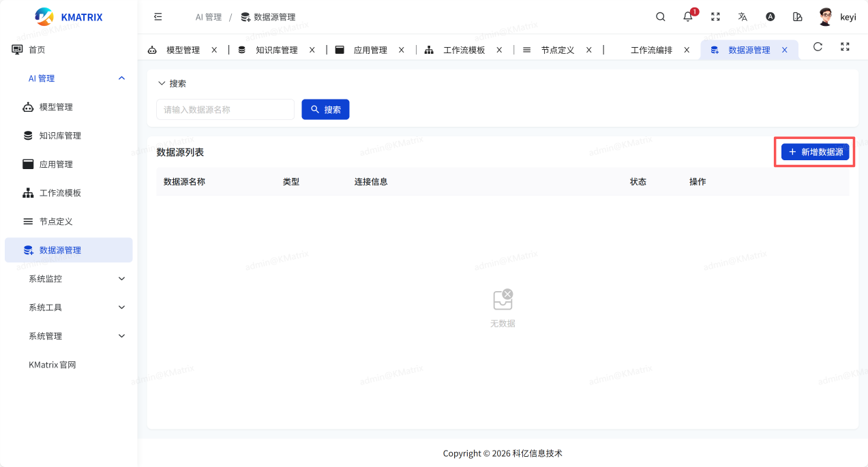Image resolution: width=868 pixels, height=467 pixels.
Task: Click the 新增数据源 button
Action: 815,152
